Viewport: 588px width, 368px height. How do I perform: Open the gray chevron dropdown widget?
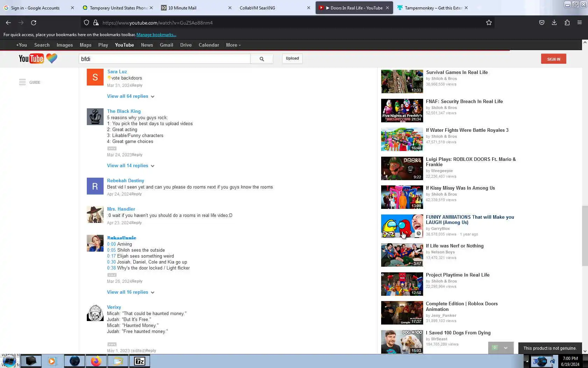(x=505, y=348)
